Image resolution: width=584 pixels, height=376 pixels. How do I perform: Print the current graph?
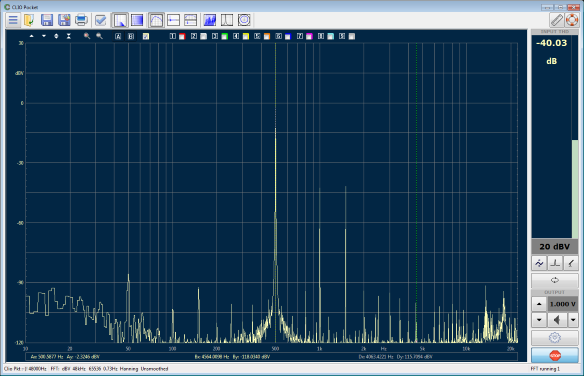point(81,20)
